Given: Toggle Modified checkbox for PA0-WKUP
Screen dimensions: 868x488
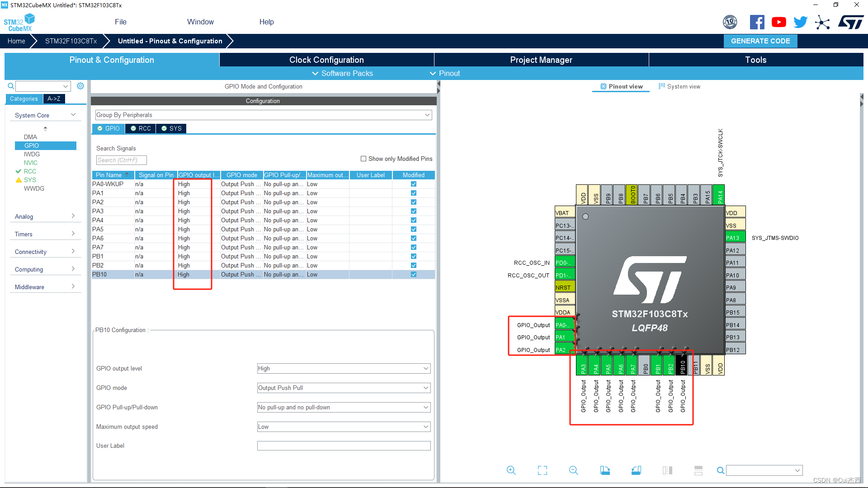Looking at the screenshot, I should (414, 184).
